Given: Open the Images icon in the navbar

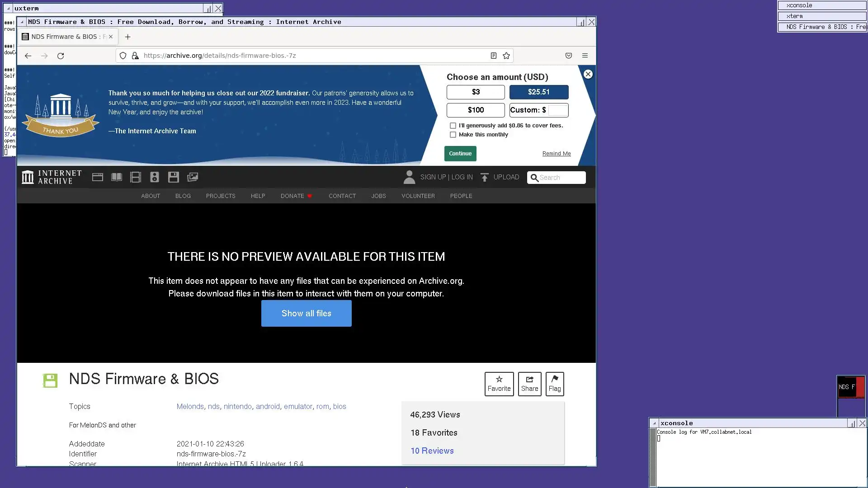Looking at the screenshot, I should [193, 177].
